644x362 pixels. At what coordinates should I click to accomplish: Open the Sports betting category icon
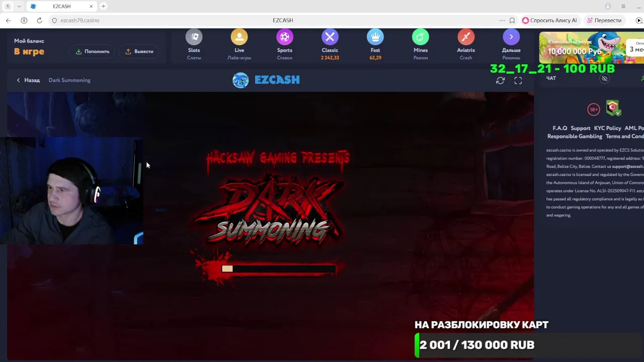(x=284, y=38)
